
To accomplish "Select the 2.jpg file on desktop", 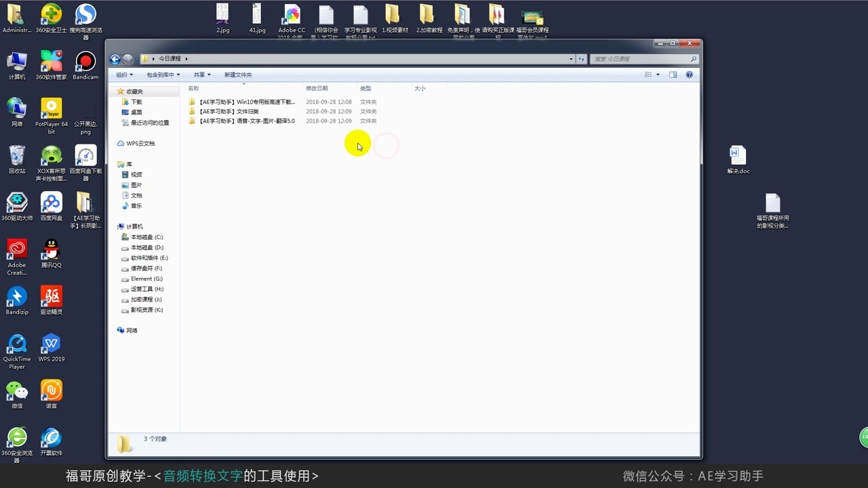I will tap(222, 18).
